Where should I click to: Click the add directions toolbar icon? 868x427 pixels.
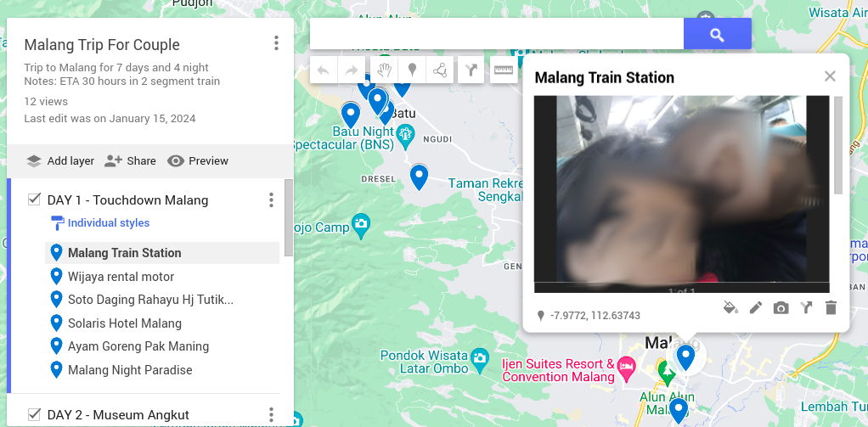click(471, 70)
